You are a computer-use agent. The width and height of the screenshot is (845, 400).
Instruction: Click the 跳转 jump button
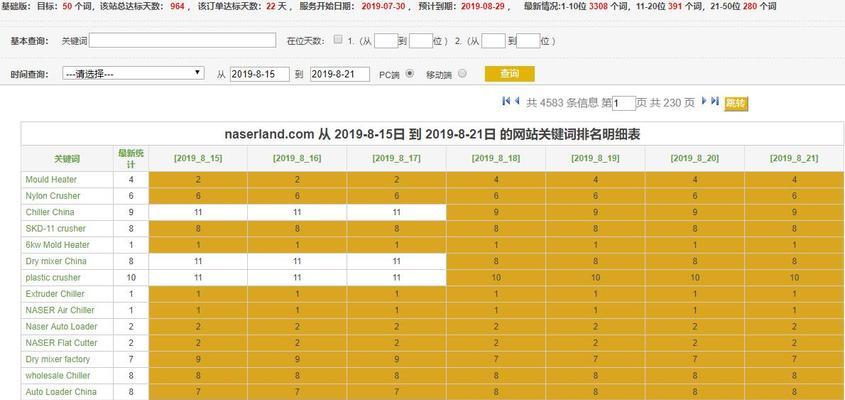tap(736, 103)
